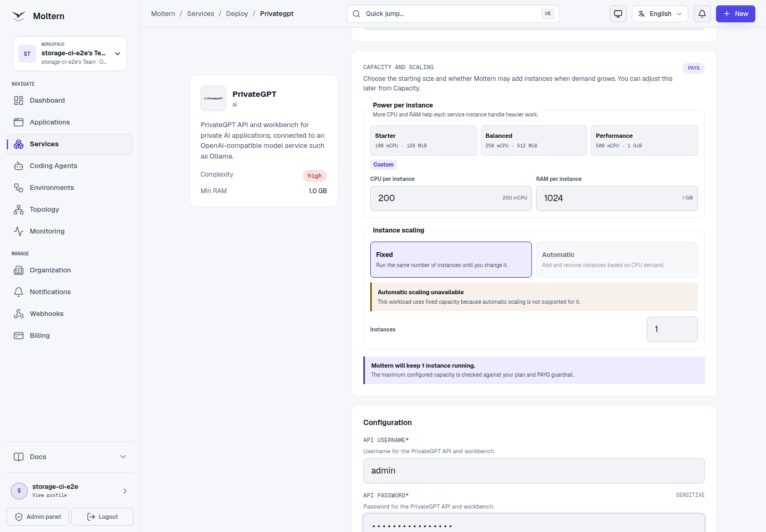The width and height of the screenshot is (766, 532).
Task: Open the English language dropdown
Action: 660,14
